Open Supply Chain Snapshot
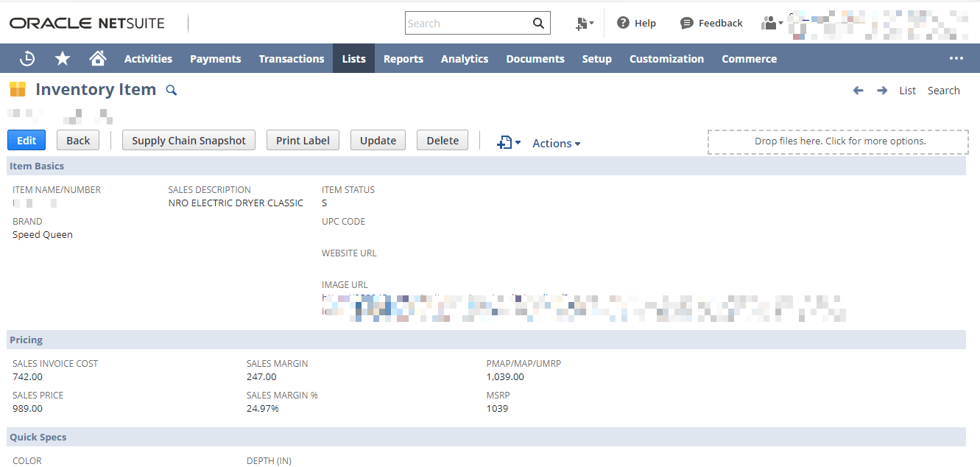 tap(189, 140)
